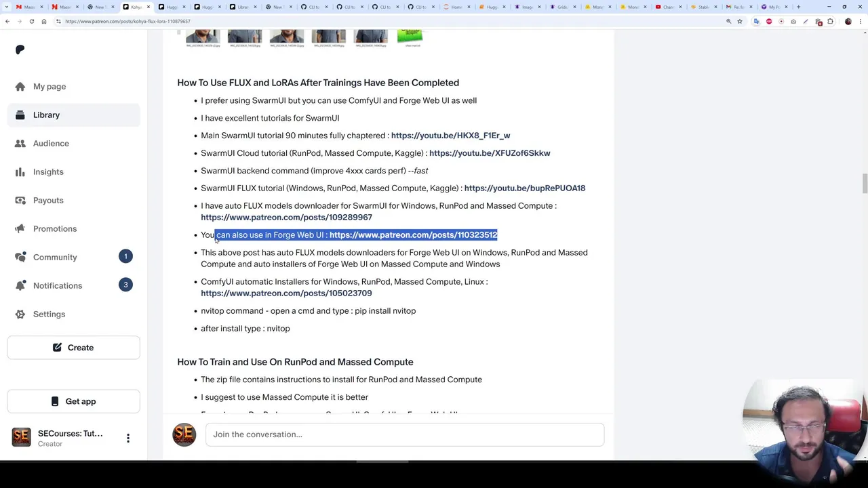This screenshot has width=868, height=488.
Task: Click the address bar URL
Action: (x=127, y=22)
